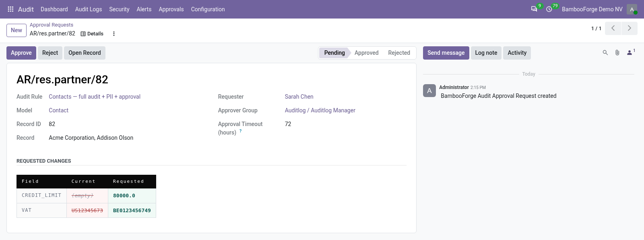Open the Dashboard menu
This screenshot has height=240, width=644.
tap(54, 9)
